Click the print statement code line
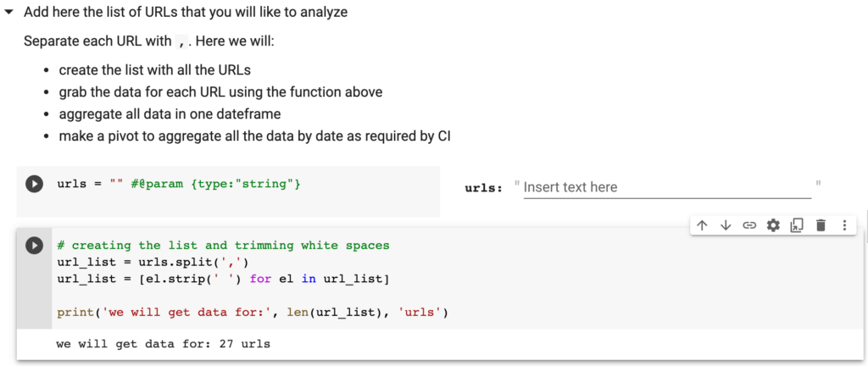 click(x=253, y=313)
